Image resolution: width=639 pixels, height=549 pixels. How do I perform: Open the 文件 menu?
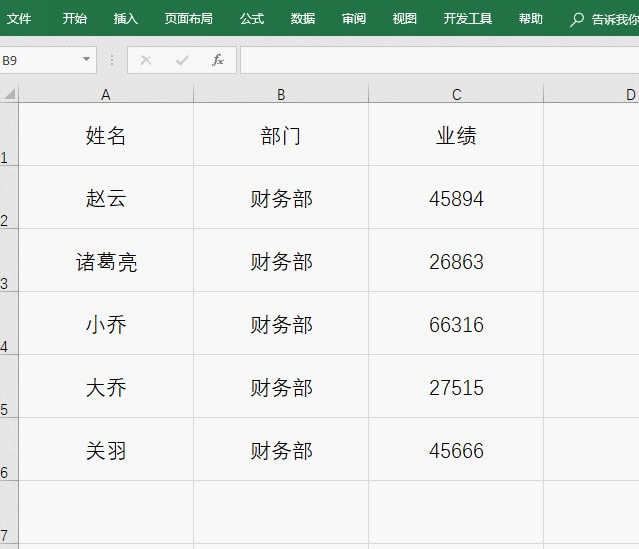tap(19, 19)
